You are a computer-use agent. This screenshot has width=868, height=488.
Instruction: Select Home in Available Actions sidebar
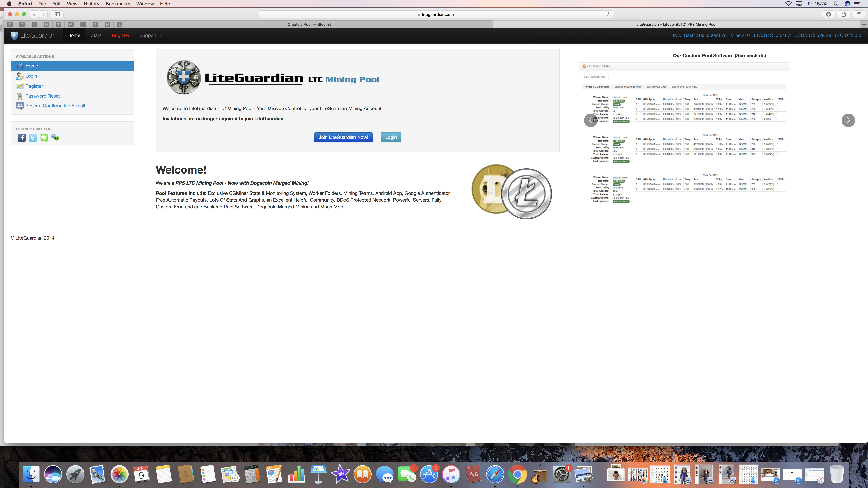[x=72, y=66]
